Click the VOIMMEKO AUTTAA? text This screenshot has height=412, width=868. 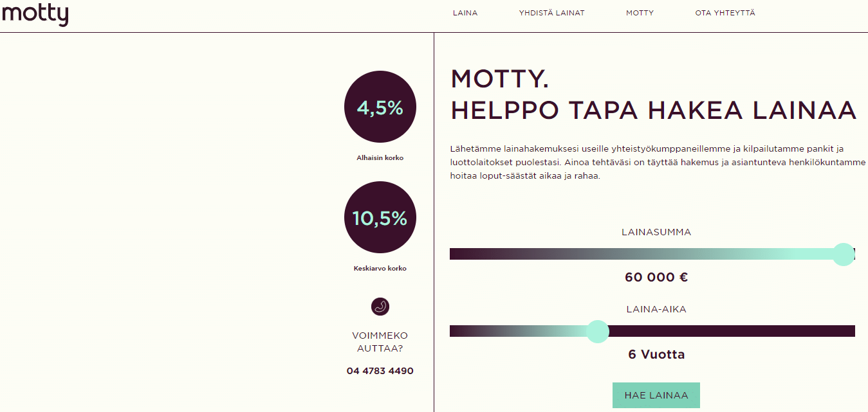click(x=380, y=342)
